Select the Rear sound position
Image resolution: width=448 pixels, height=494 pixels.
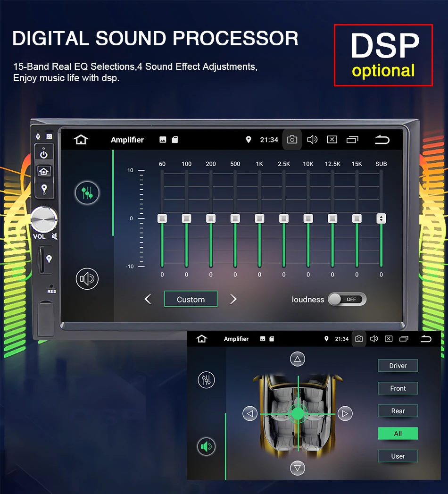coord(398,411)
